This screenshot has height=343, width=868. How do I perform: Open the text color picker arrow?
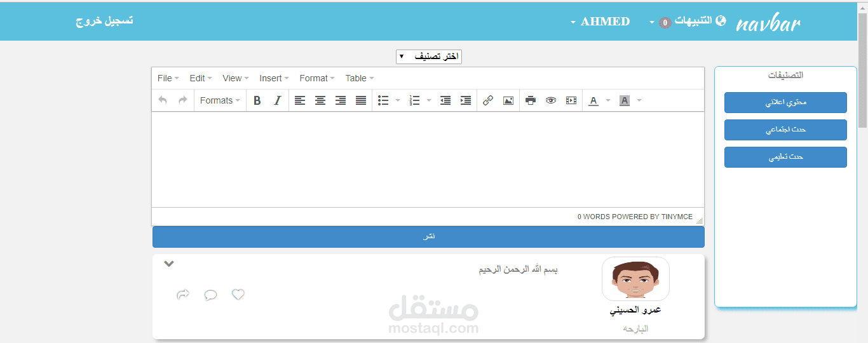pos(608,100)
